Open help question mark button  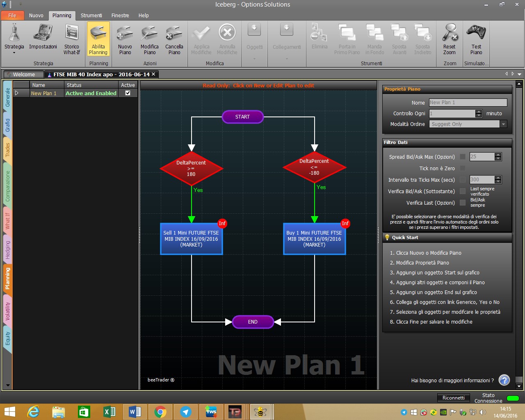(504, 380)
